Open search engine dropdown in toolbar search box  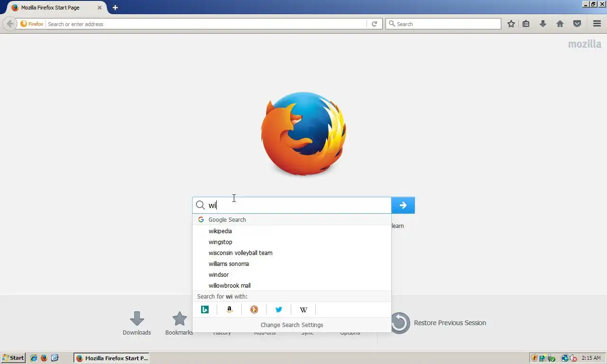click(x=392, y=24)
